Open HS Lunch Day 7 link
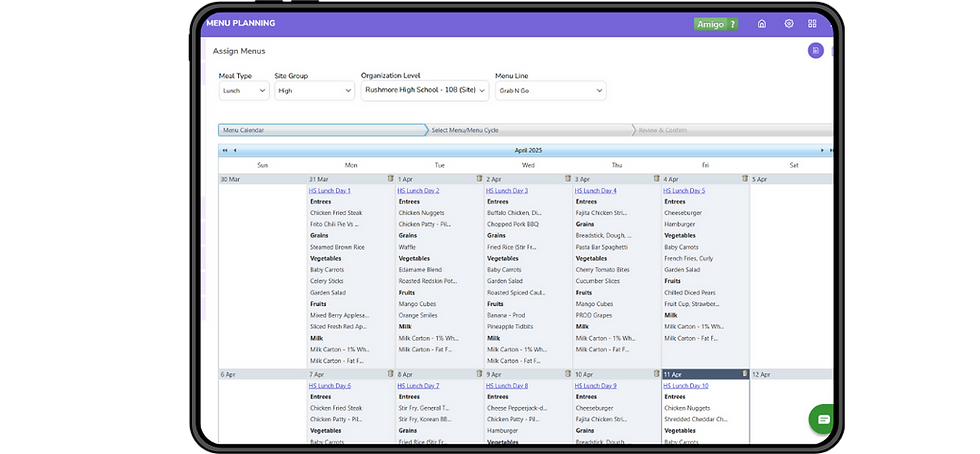The image size is (980, 454). (418, 386)
